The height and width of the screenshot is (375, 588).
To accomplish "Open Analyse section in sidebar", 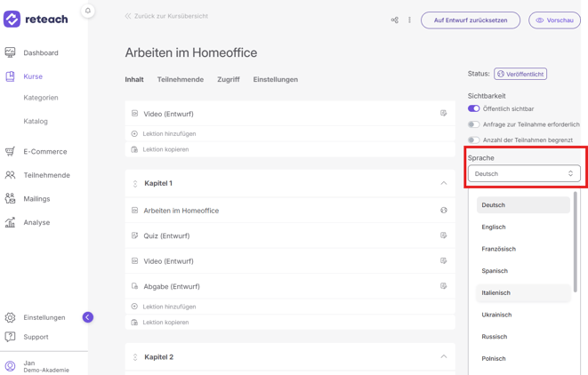I will (36, 223).
